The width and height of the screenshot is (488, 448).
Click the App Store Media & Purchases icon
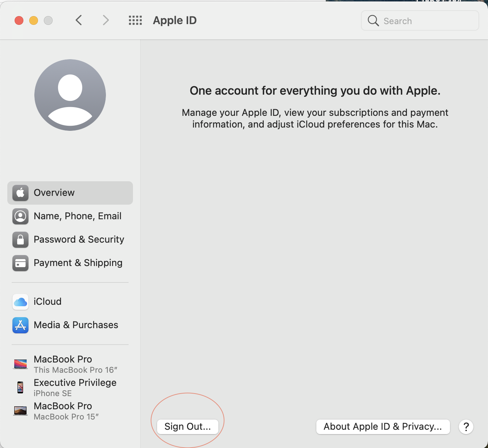click(x=20, y=325)
